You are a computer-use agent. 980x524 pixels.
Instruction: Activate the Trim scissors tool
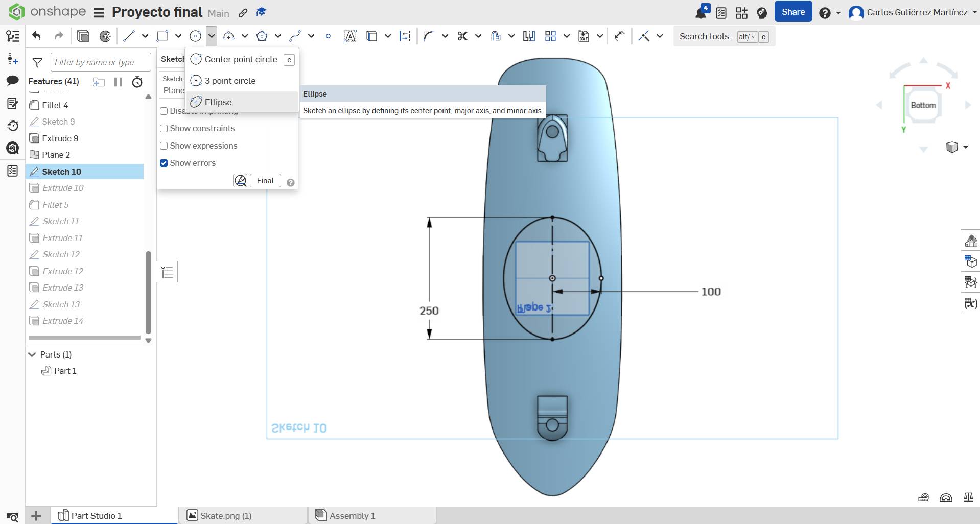(462, 36)
